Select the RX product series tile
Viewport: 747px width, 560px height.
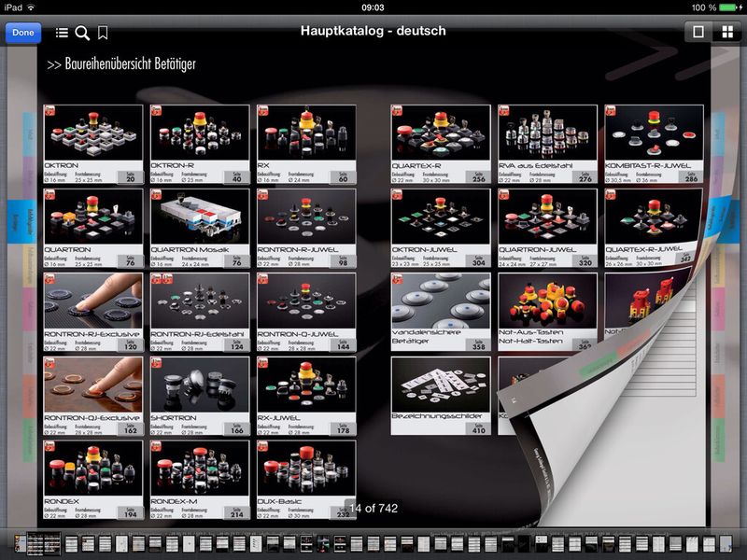pos(306,145)
